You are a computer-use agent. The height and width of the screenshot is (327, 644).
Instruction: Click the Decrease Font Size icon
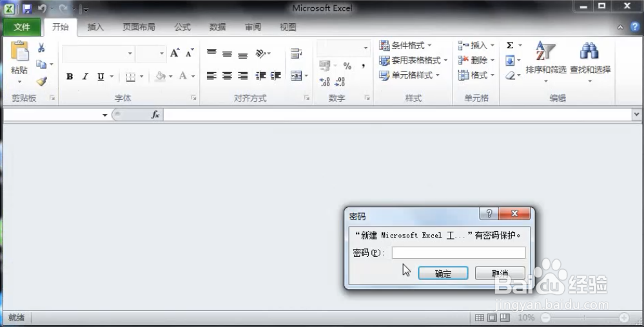(190, 53)
